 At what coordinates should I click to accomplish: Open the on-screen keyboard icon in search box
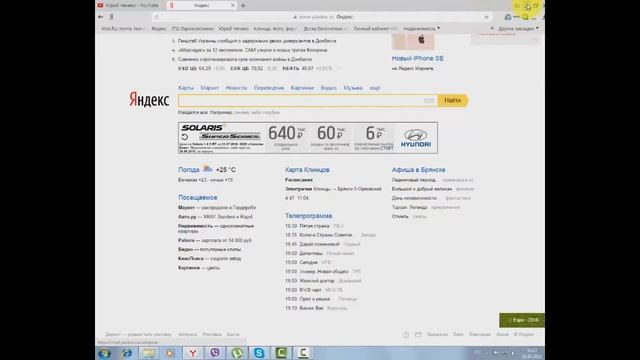tap(429, 100)
